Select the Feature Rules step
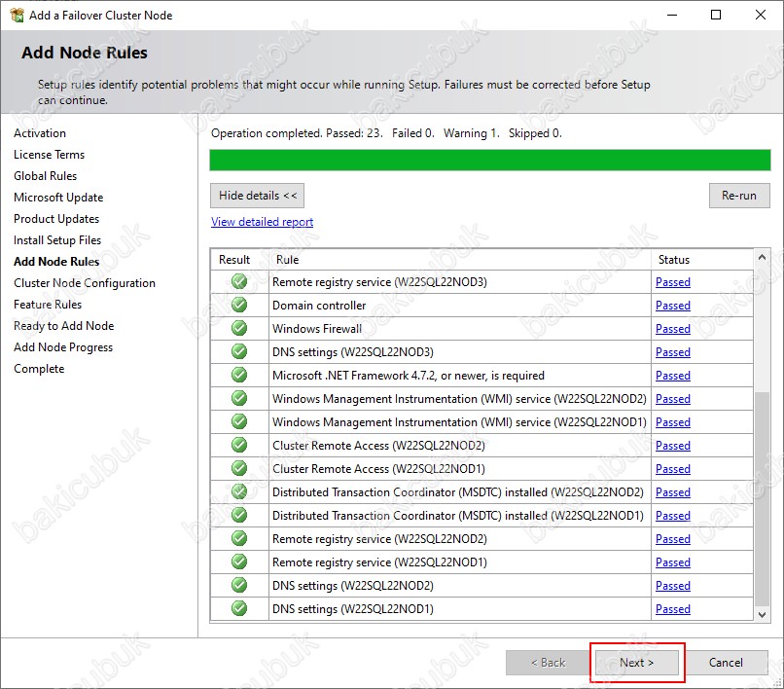 [x=48, y=305]
